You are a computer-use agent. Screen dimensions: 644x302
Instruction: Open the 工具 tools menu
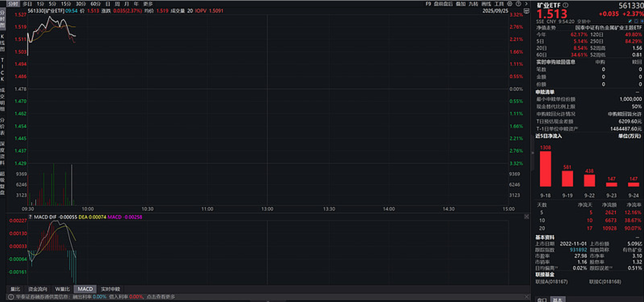[499, 4]
